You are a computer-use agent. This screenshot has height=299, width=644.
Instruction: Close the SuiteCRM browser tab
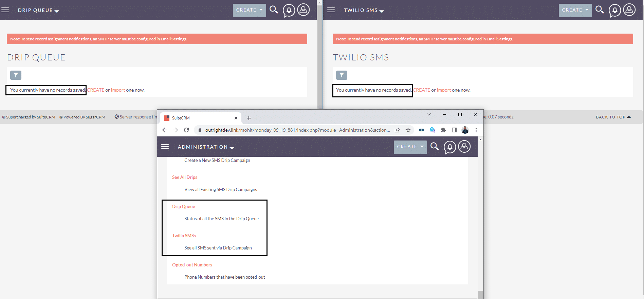[236, 118]
